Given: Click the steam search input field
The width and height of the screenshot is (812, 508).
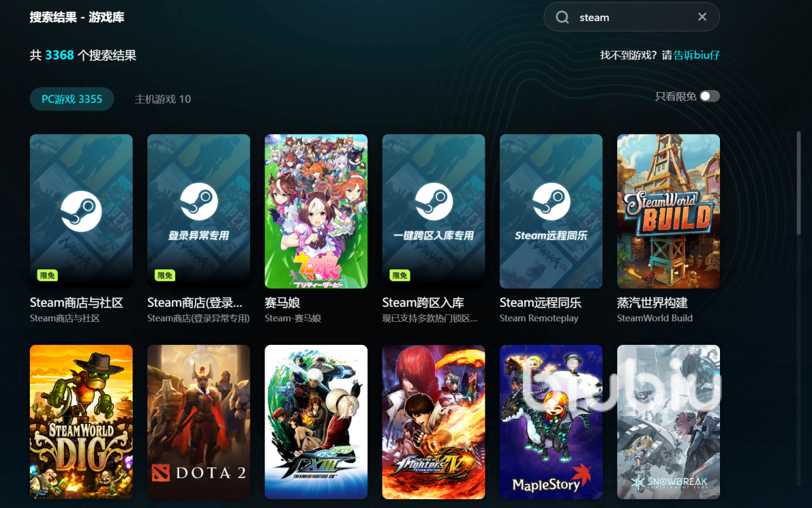Looking at the screenshot, I should coord(628,17).
